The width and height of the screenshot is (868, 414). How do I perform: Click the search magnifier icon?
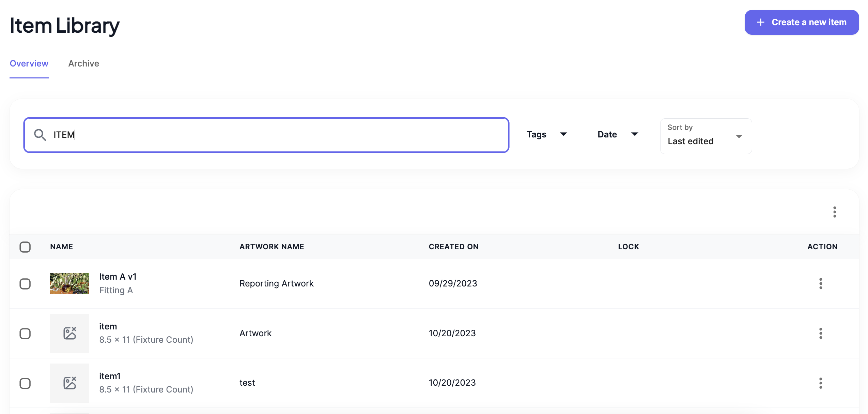click(x=40, y=135)
